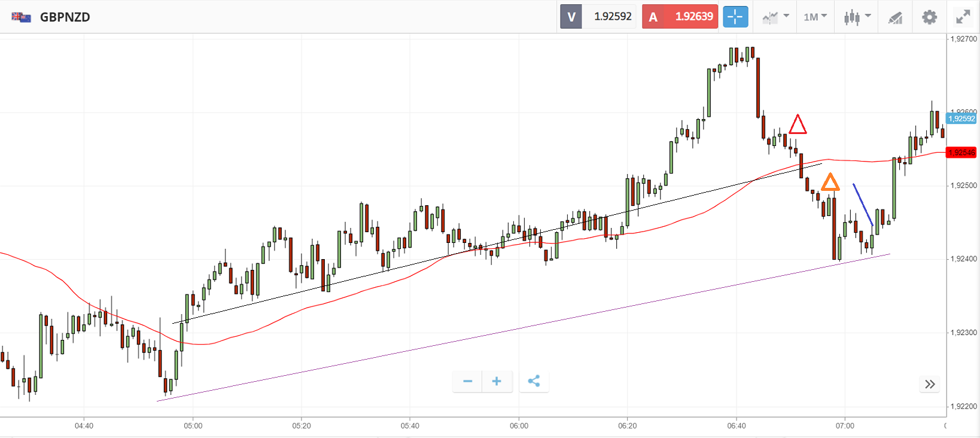Viewport: 980px width, 438px height.
Task: Click the blue 1.92592 price label
Action: click(961, 118)
